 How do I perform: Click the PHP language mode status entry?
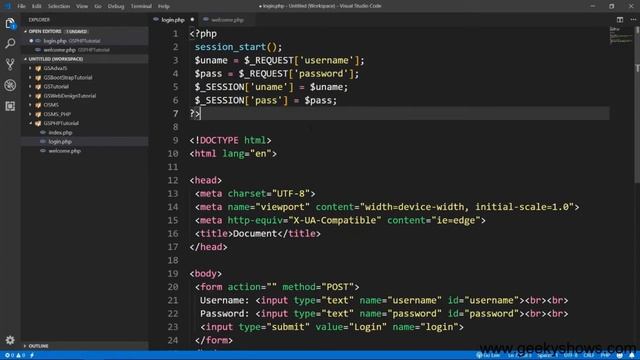tap(605, 356)
